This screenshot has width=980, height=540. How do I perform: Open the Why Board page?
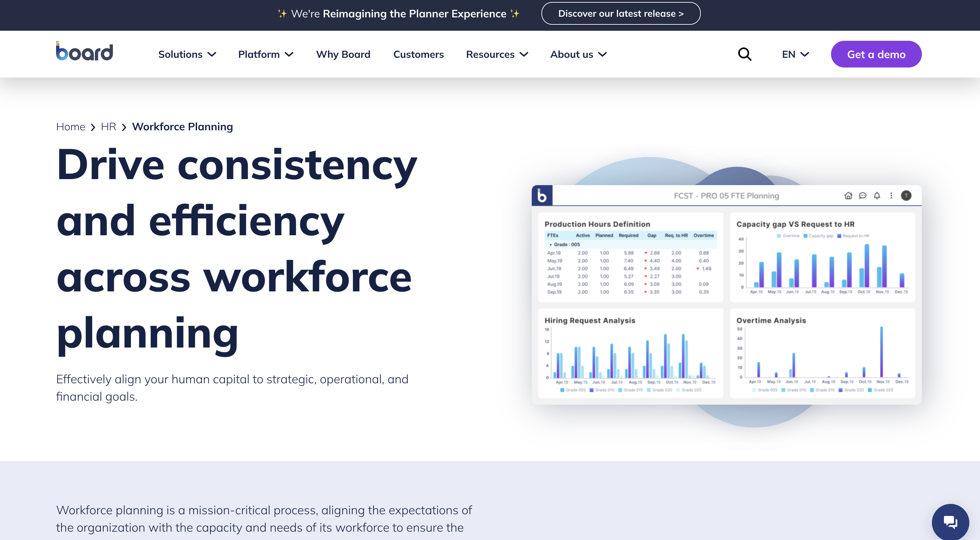(x=343, y=54)
